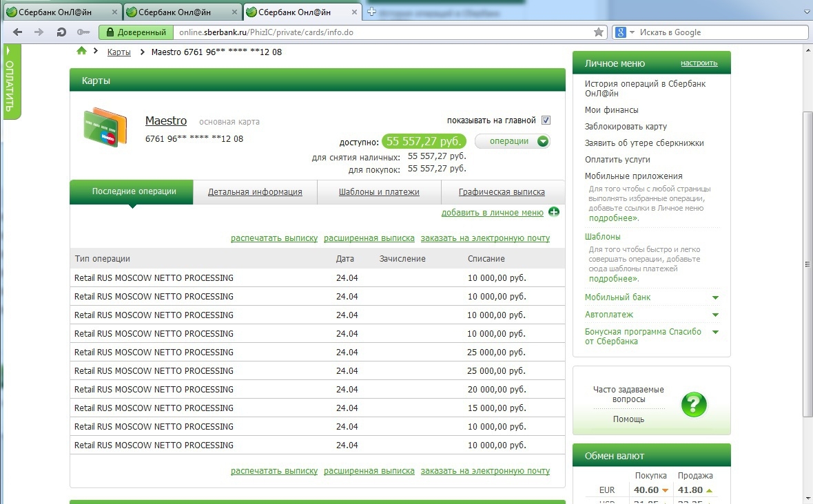
Task: Click the 15 000,00 руб. transaction row
Action: coord(318,408)
